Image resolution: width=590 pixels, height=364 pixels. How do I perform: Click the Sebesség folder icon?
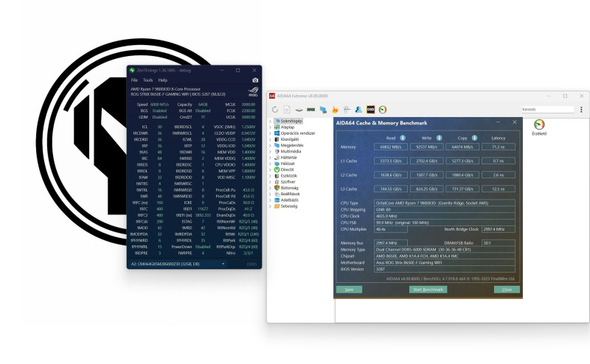[277, 206]
